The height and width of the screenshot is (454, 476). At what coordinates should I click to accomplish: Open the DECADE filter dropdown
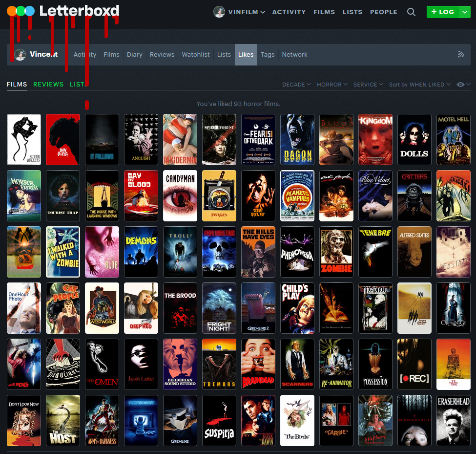[296, 85]
